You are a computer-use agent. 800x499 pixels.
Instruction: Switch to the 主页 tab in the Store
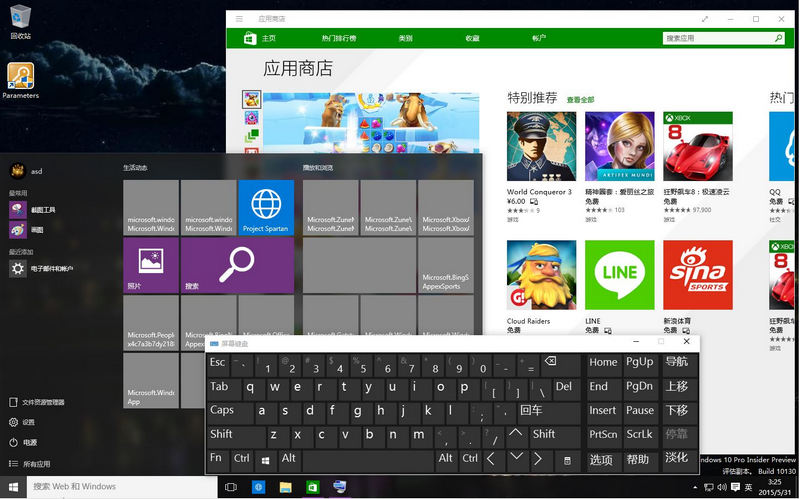[269, 38]
